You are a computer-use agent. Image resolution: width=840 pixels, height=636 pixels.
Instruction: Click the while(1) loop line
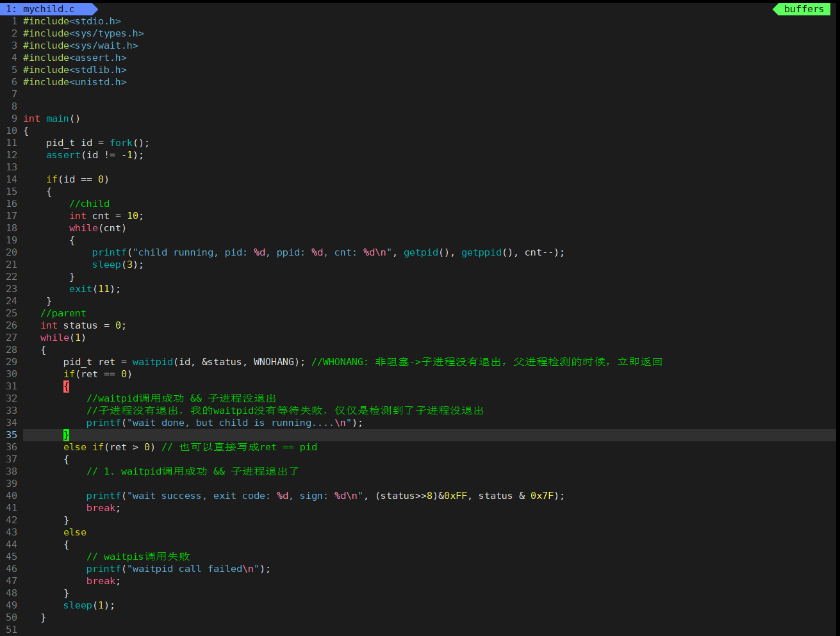(x=63, y=338)
